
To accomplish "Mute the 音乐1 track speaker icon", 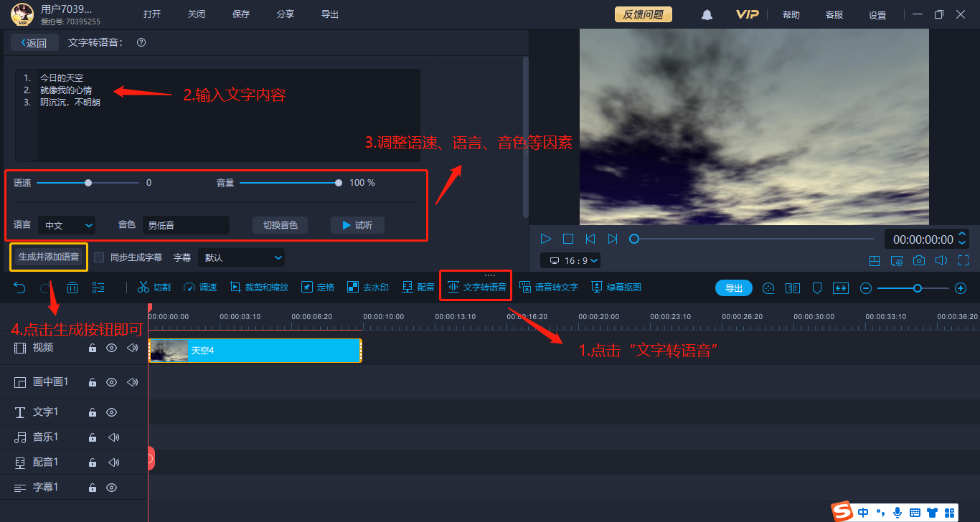I will pos(113,437).
